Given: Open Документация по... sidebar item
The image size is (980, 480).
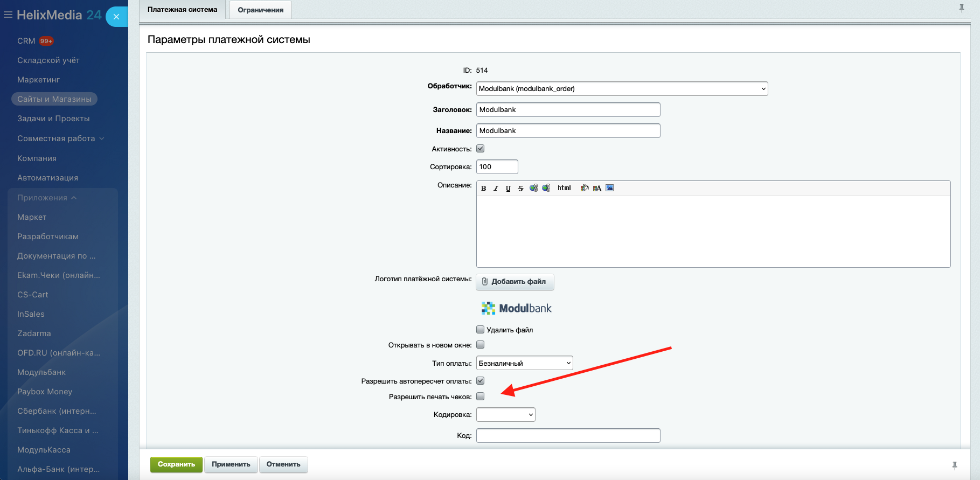Looking at the screenshot, I should (57, 256).
